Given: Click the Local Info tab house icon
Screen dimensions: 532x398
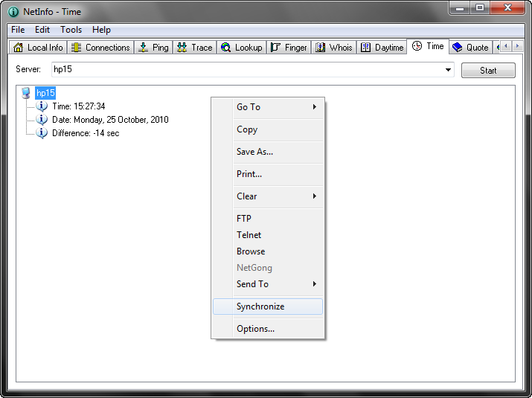Looking at the screenshot, I should [19, 48].
